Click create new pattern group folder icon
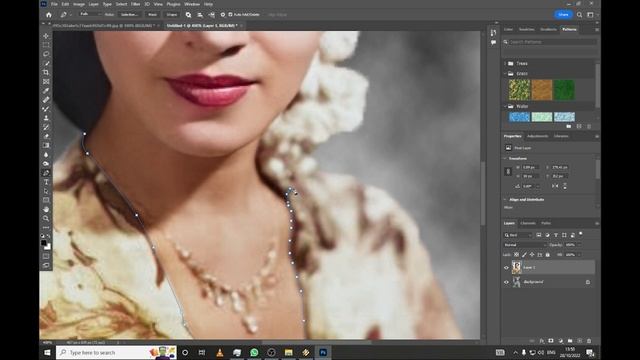640x360 pixels. tap(569, 127)
